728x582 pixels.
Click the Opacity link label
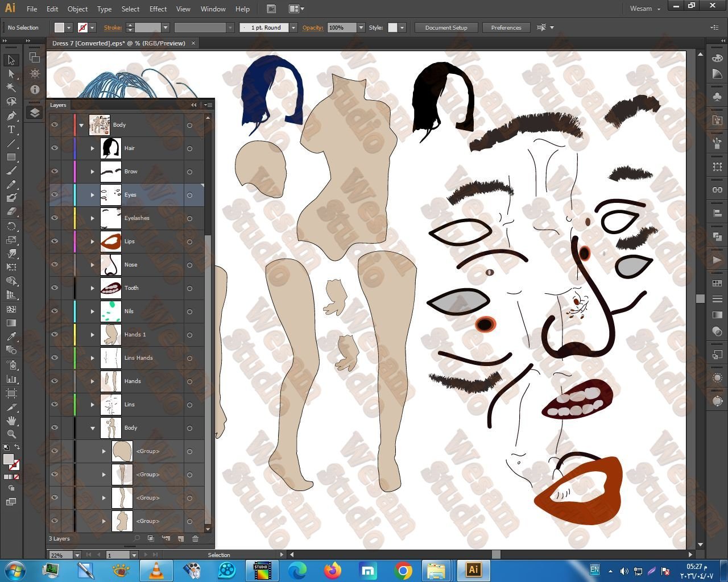(x=313, y=28)
